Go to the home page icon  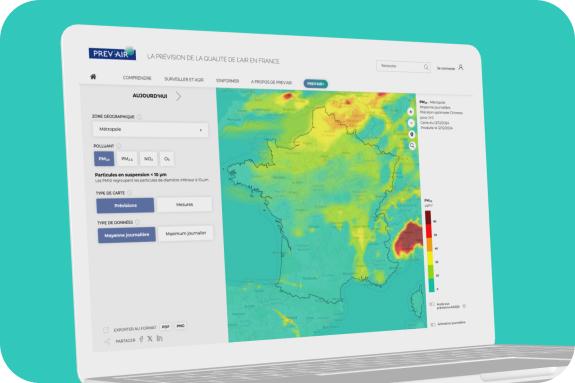click(x=93, y=77)
